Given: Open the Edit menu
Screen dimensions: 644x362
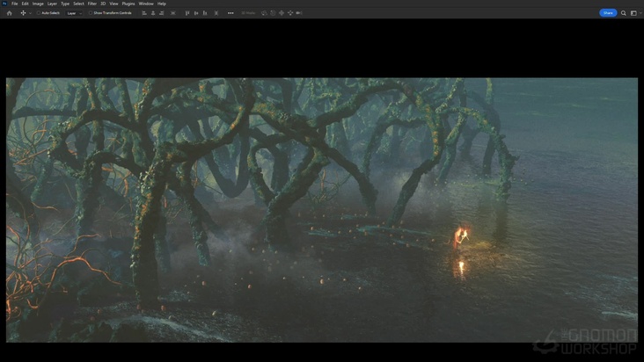Looking at the screenshot, I should [x=25, y=4].
